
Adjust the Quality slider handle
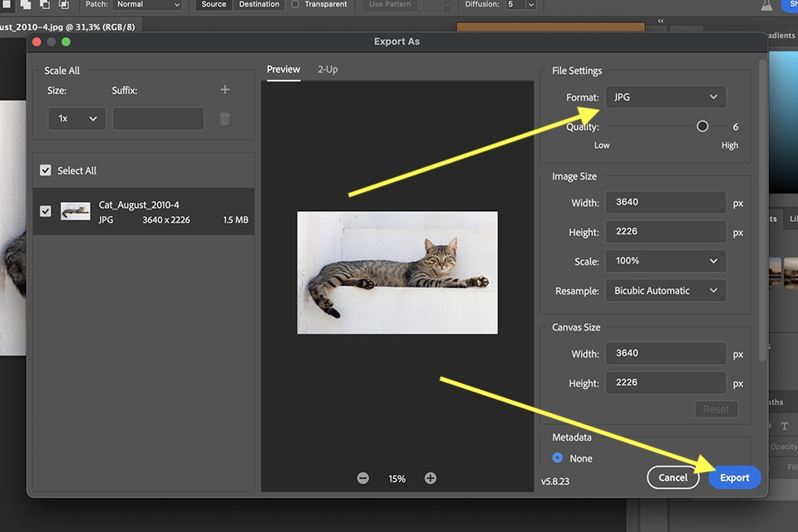click(x=702, y=126)
